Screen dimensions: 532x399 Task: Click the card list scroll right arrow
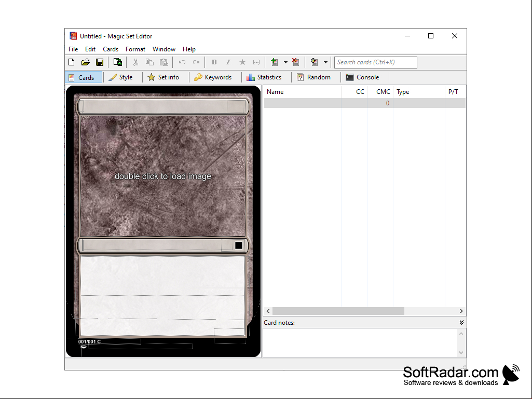pos(461,311)
